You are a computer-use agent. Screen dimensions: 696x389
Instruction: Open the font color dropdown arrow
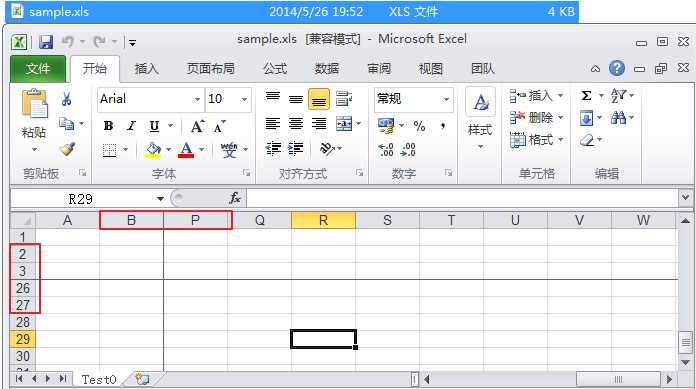202,150
